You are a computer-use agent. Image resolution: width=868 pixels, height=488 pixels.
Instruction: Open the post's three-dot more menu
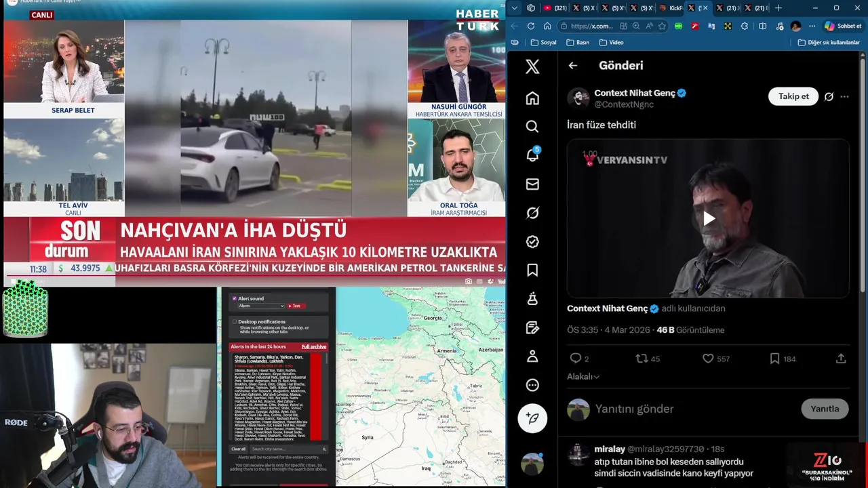[x=844, y=96]
